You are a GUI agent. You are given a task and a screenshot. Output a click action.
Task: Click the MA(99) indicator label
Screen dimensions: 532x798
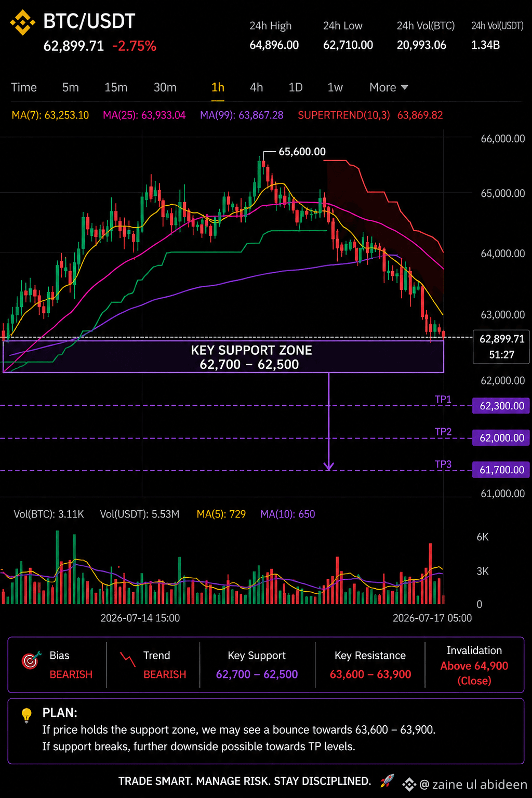[x=242, y=115]
